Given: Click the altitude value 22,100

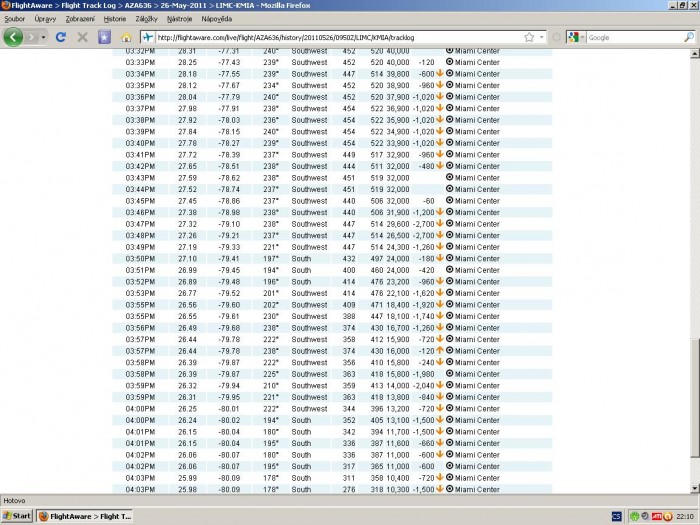Looking at the screenshot, I should [x=398, y=293].
